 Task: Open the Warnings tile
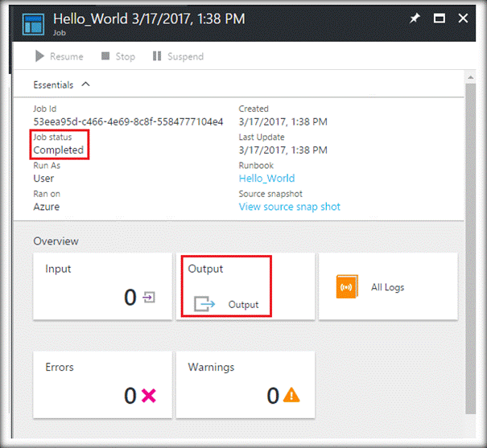(245, 384)
